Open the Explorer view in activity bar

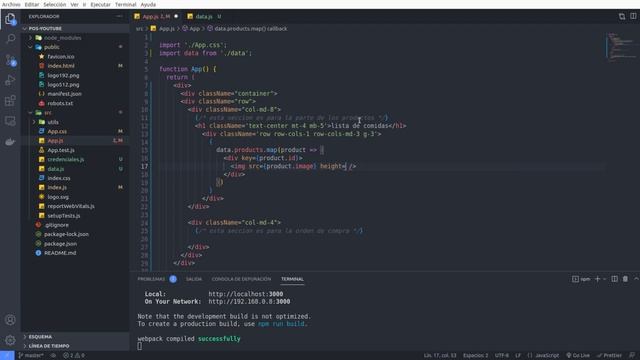10,19
